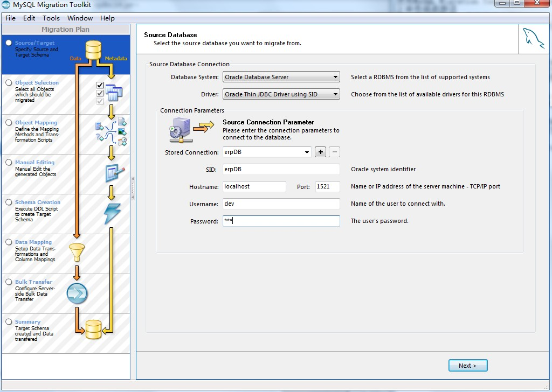Click the Next > button

[468, 366]
